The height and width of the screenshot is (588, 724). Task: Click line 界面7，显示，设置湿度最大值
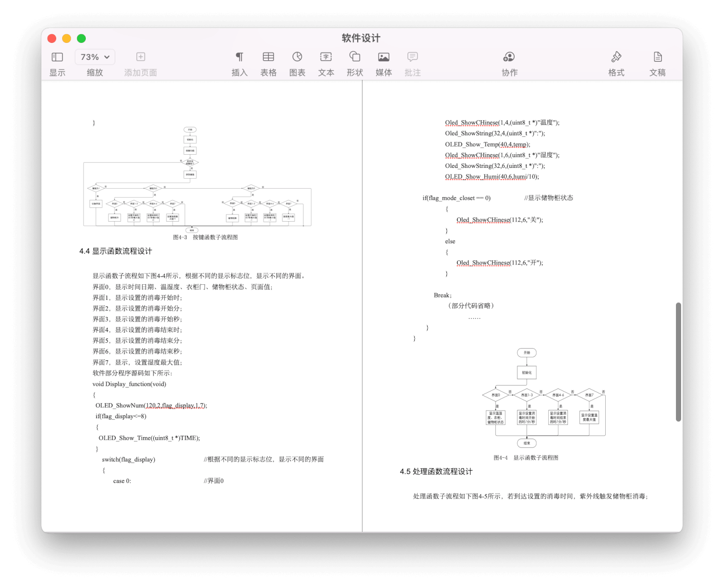pos(137,363)
